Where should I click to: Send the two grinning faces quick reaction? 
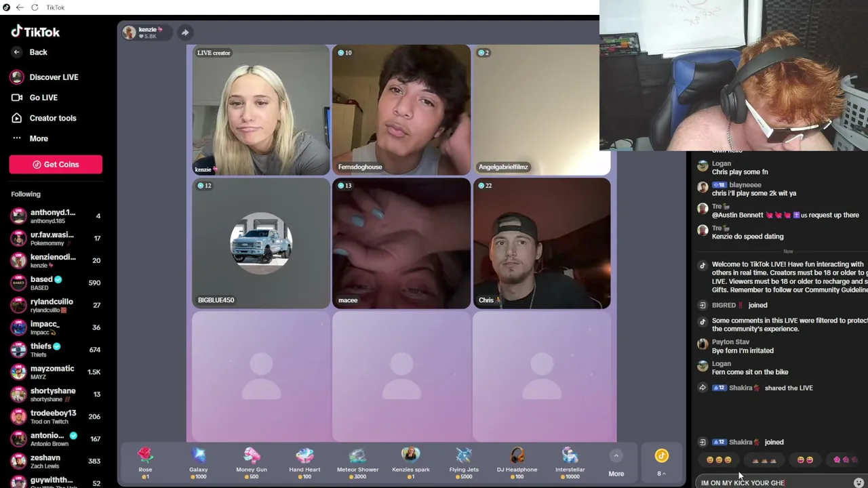click(805, 460)
